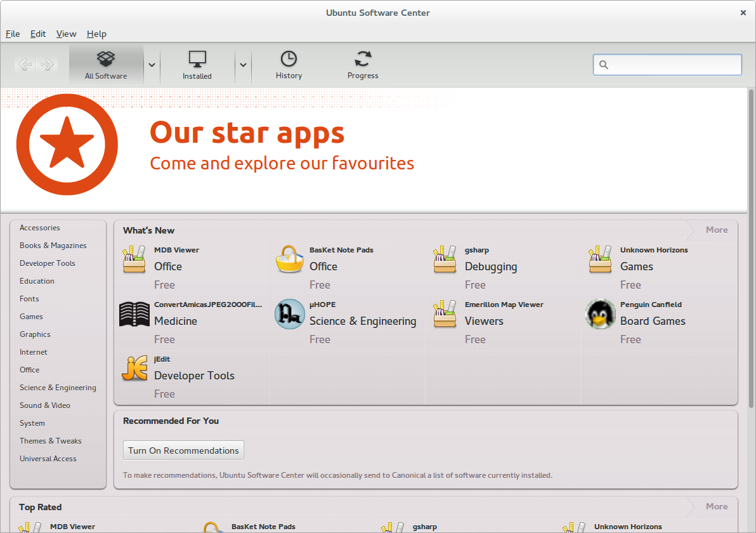
Task: Open the Universal Access category
Action: (x=48, y=459)
